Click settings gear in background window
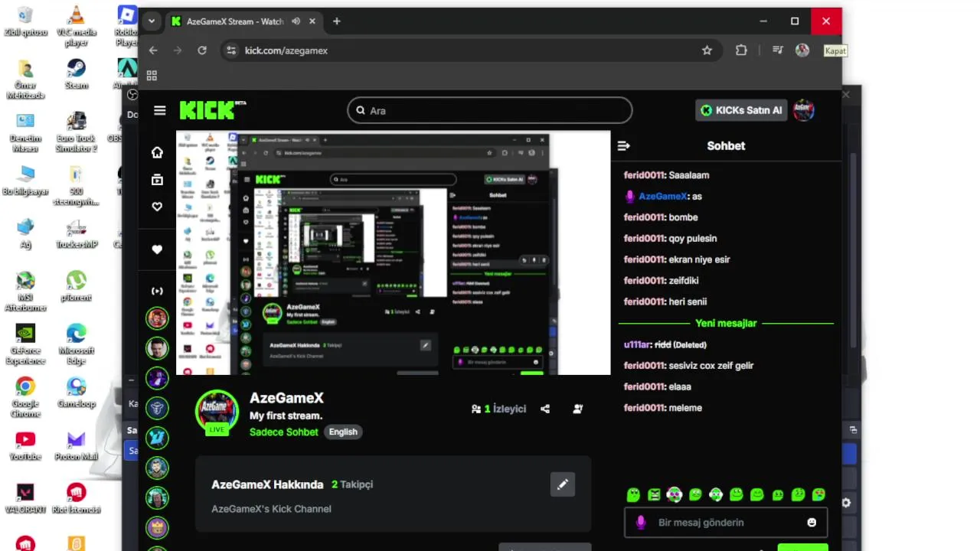The height and width of the screenshot is (551, 980). tap(846, 503)
